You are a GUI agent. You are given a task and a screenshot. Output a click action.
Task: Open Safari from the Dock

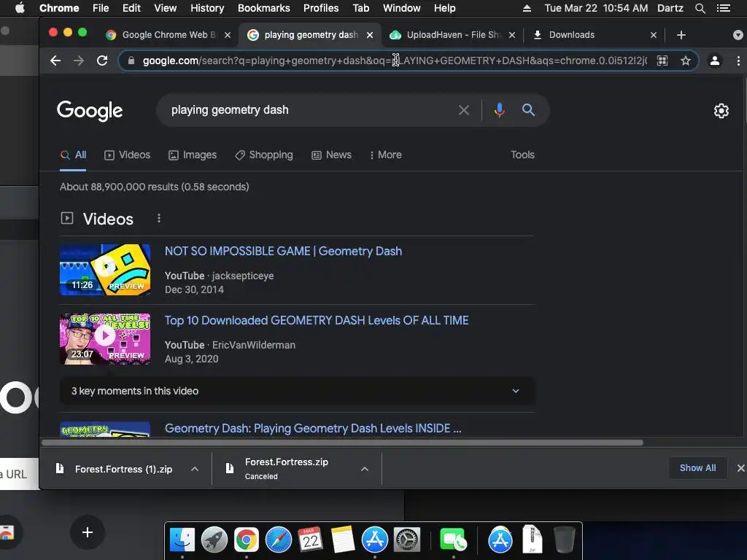tap(278, 540)
